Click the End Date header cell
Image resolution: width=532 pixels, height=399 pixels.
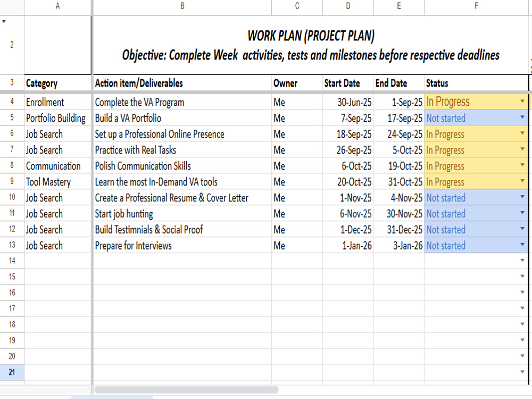pos(399,83)
